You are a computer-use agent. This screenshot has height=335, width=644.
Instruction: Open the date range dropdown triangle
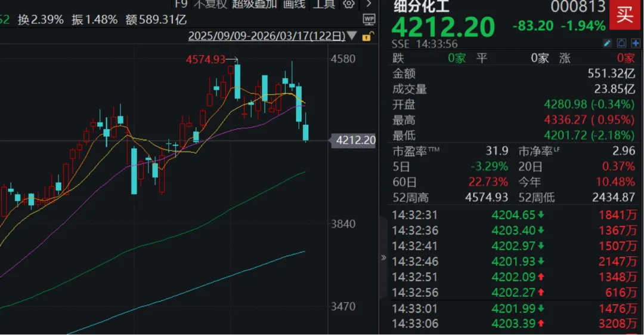(352, 35)
